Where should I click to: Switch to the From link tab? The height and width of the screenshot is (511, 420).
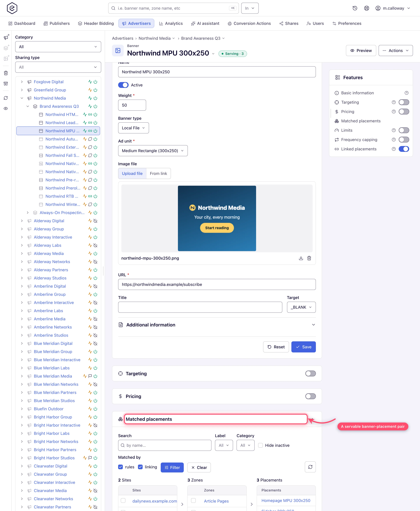(x=158, y=173)
